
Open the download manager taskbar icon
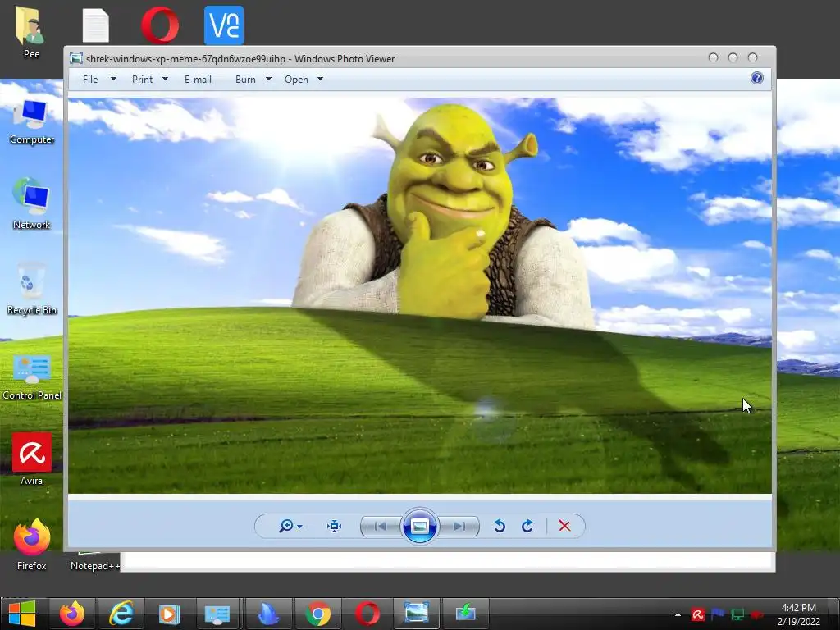tap(466, 614)
